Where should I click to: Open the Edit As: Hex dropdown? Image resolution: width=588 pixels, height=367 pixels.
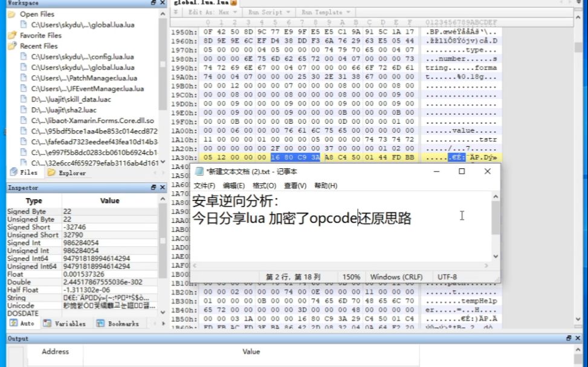point(213,12)
